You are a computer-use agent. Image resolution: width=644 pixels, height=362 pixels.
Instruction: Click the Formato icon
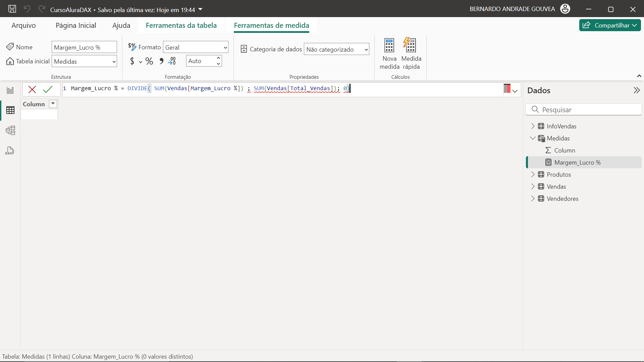pos(132,47)
